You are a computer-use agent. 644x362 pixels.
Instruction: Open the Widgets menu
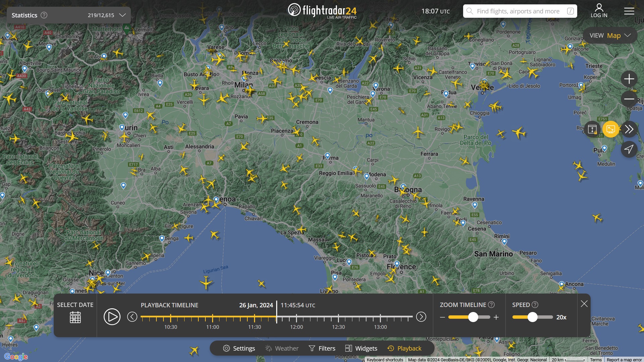pos(361,348)
